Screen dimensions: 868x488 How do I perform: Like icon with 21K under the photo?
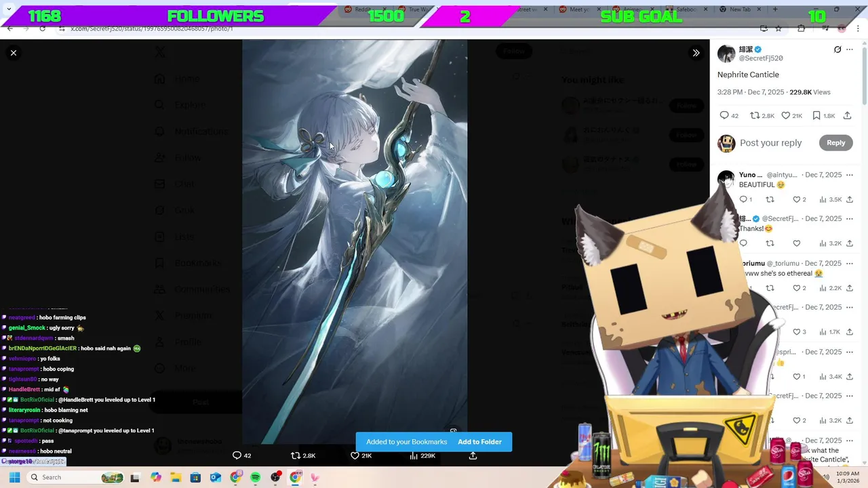pyautogui.click(x=361, y=455)
